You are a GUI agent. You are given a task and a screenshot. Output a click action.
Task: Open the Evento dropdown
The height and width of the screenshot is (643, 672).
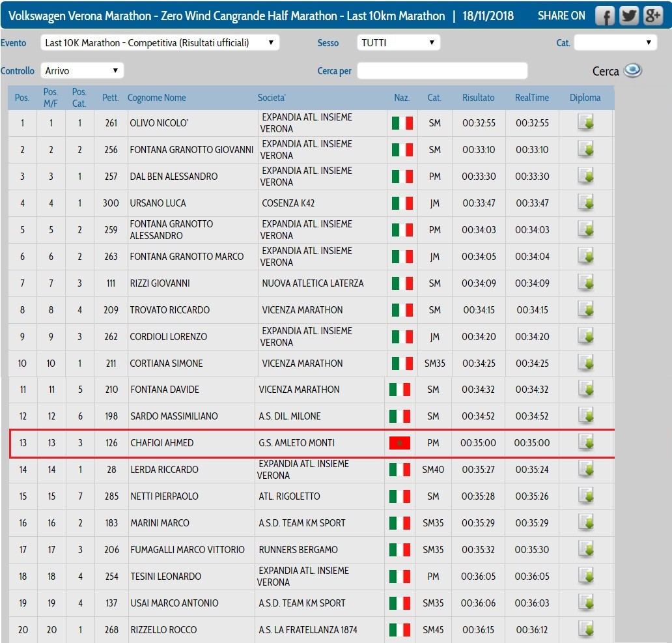point(160,43)
